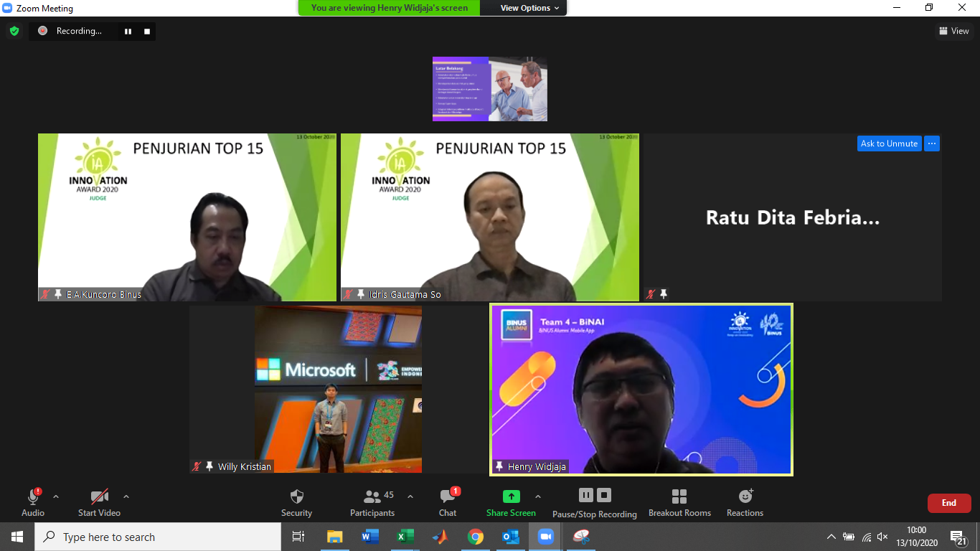Open notification center with 21 notifications
Viewport: 980px width, 551px height.
click(x=958, y=537)
